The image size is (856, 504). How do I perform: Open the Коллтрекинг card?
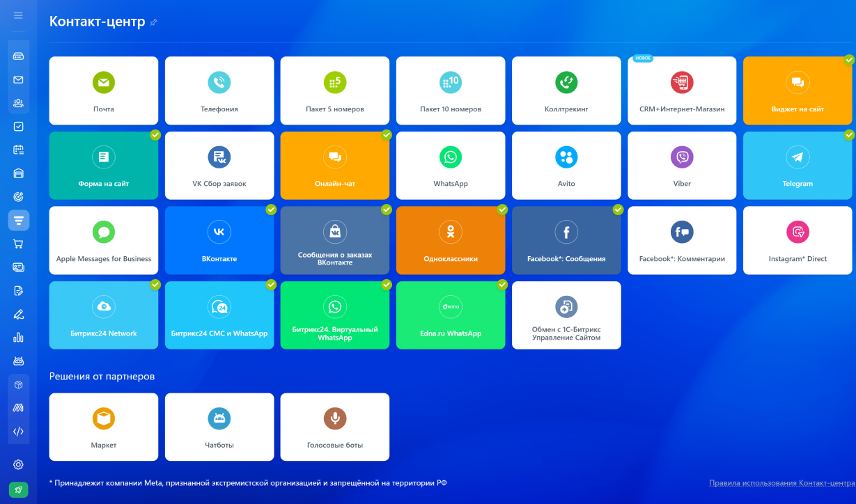pos(566,90)
